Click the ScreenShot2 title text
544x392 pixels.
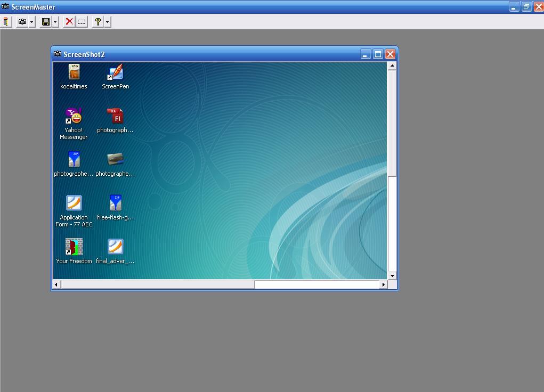[84, 54]
